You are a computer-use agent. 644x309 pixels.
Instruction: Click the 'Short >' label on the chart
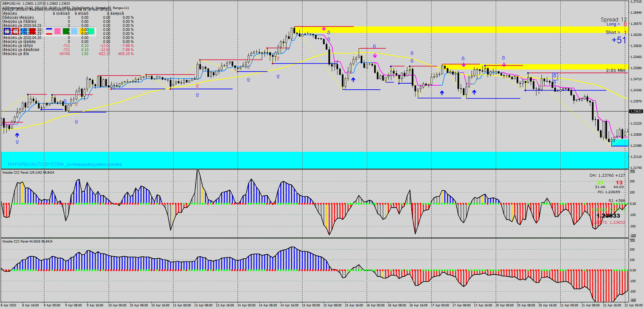613,33
